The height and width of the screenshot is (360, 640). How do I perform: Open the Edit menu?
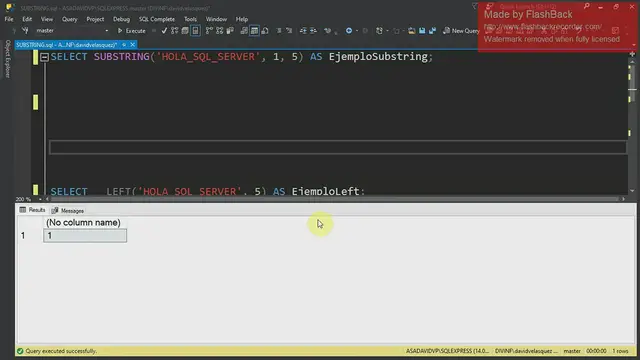click(27, 19)
